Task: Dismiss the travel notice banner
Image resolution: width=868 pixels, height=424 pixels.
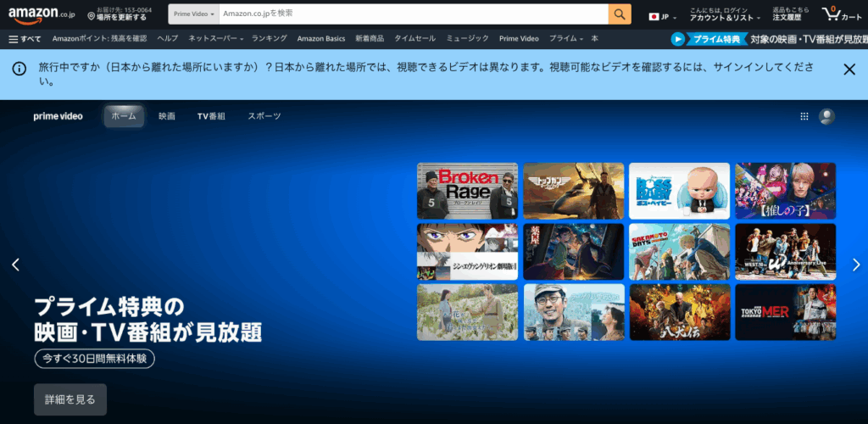Action: click(x=849, y=70)
